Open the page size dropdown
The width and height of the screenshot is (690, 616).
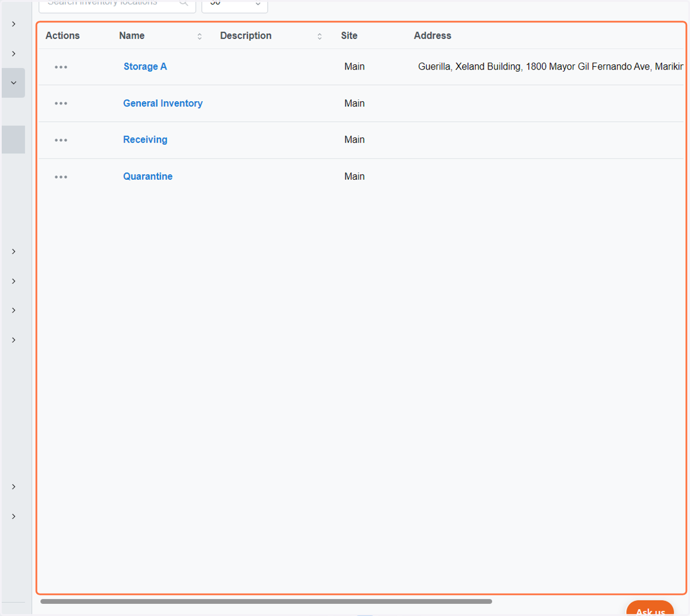click(235, 6)
